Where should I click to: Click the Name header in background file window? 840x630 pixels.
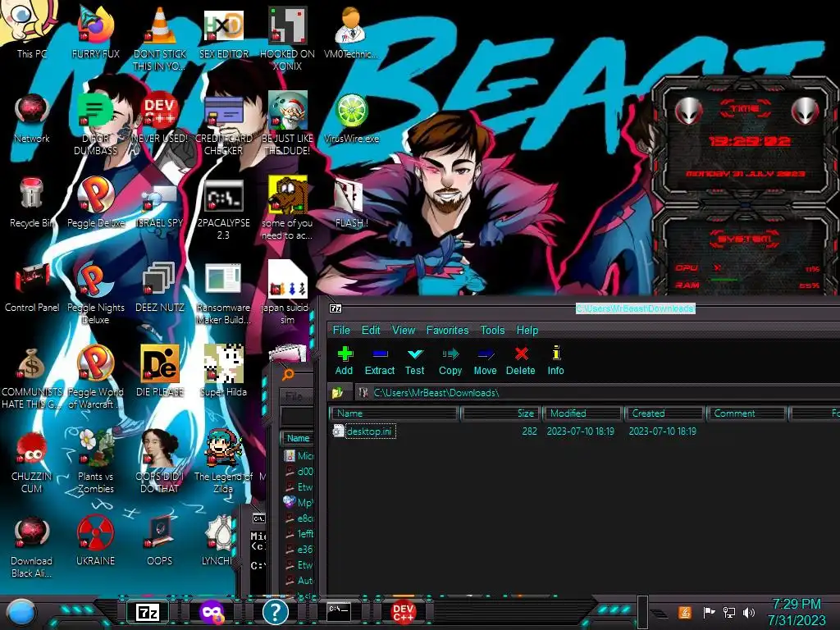click(x=298, y=438)
